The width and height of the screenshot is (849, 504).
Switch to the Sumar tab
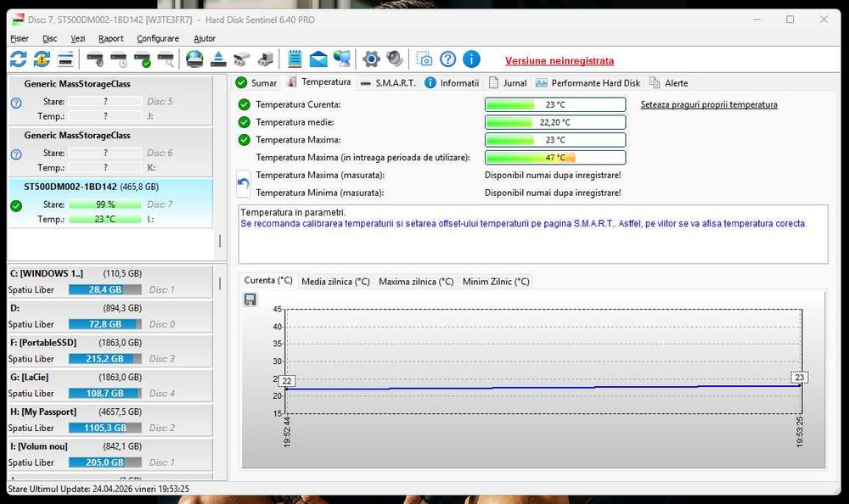point(256,83)
